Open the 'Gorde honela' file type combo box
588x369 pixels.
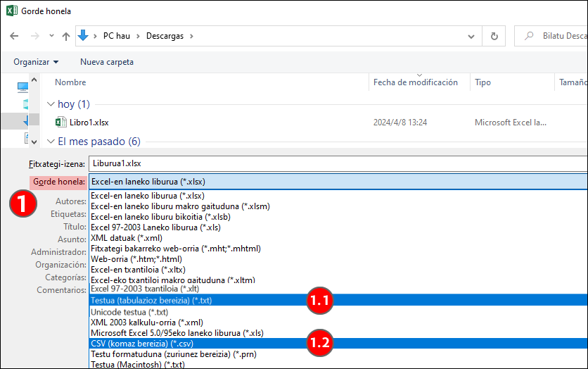pos(338,182)
